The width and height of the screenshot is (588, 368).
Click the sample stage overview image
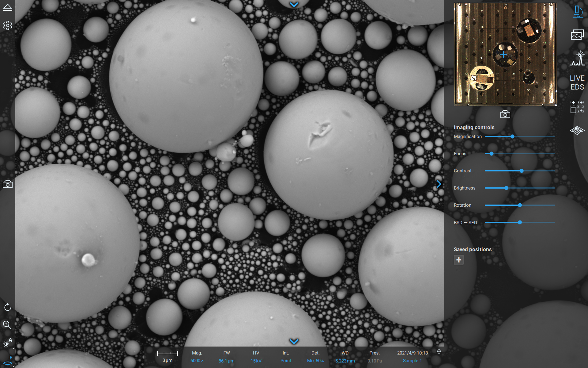pyautogui.click(x=505, y=54)
